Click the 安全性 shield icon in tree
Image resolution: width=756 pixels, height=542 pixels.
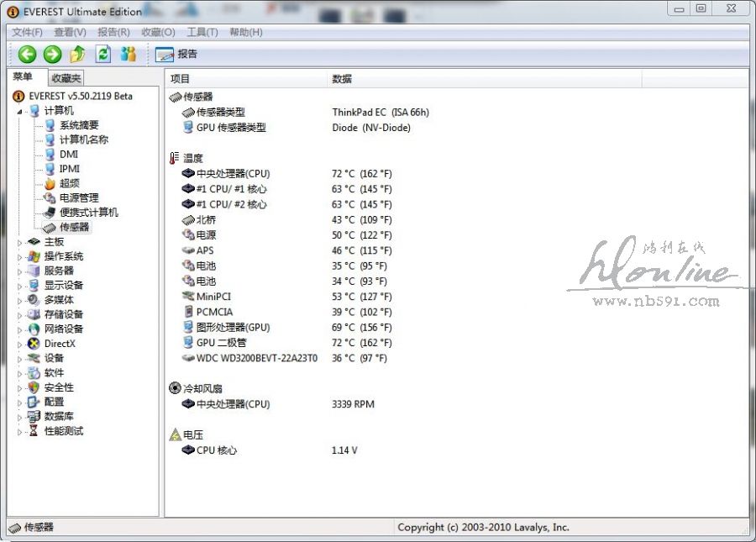coord(34,387)
